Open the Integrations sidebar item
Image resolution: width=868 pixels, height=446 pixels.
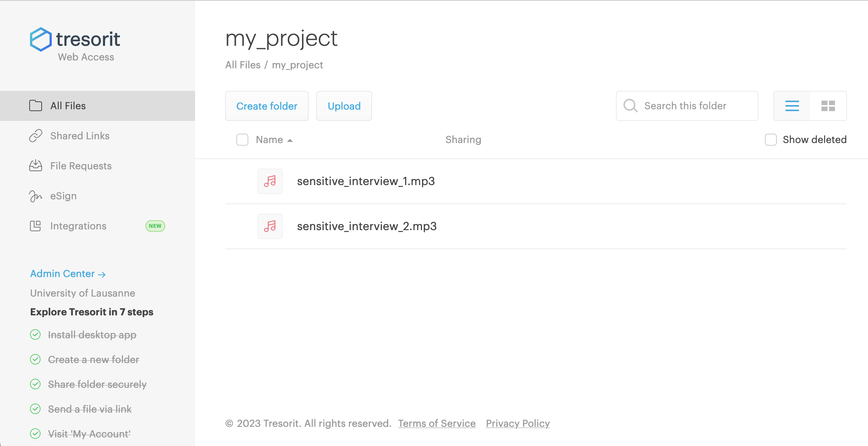pyautogui.click(x=78, y=226)
